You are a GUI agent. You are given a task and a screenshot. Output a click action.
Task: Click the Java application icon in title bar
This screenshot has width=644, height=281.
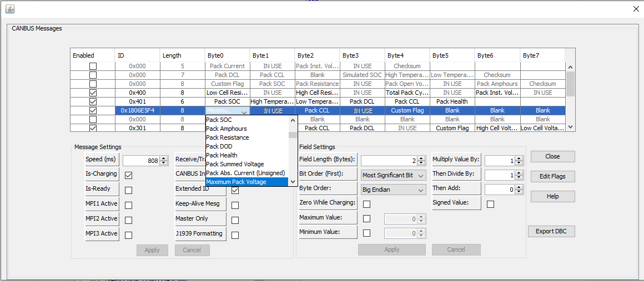click(9, 9)
